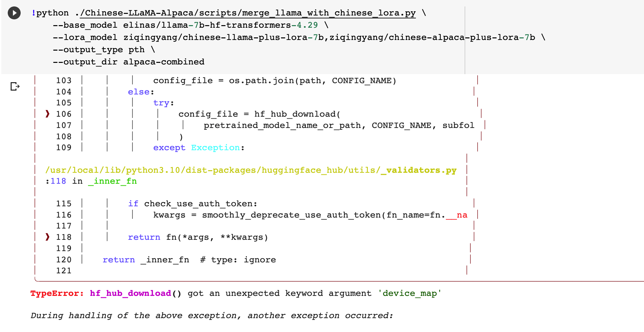Click the 'device_map' string in the error
This screenshot has height=332, width=644.
pos(409,293)
